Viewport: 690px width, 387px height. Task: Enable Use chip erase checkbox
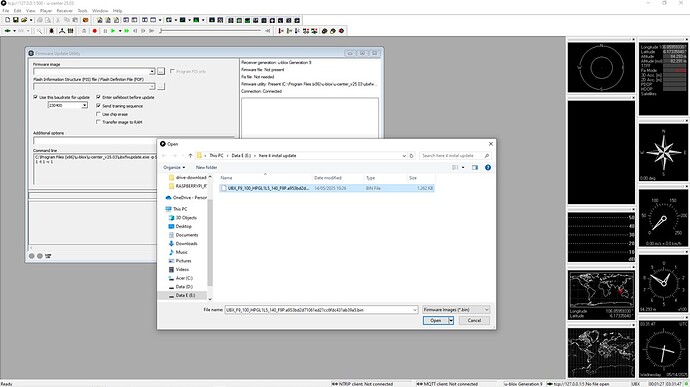coord(99,114)
